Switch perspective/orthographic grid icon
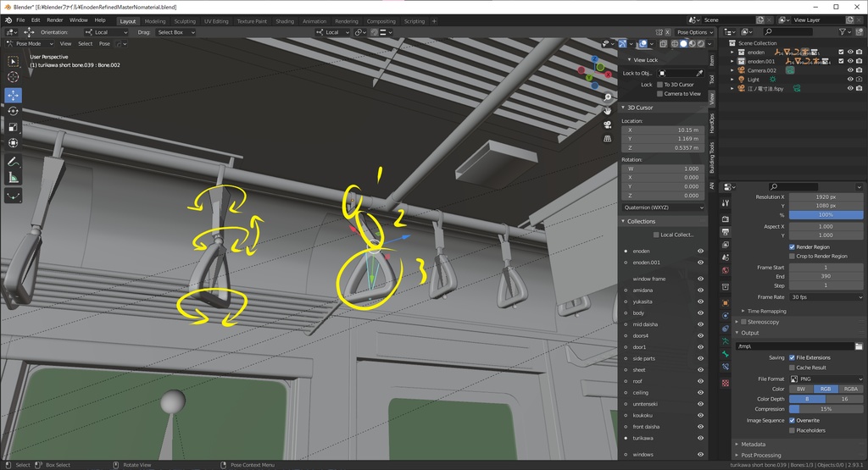This screenshot has height=470, width=868. click(x=607, y=138)
